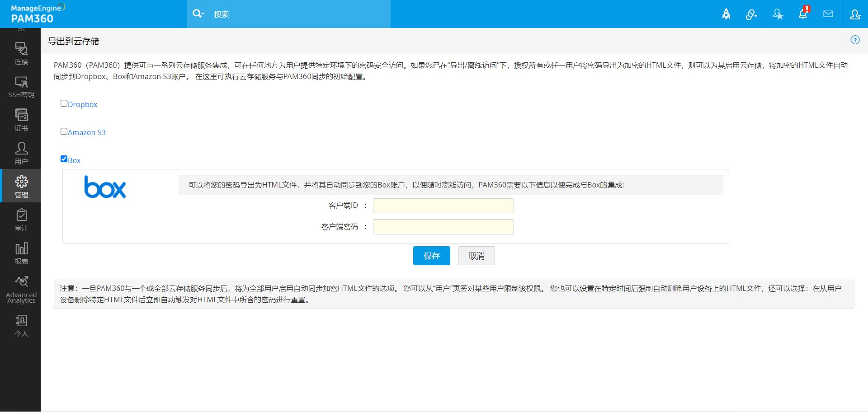The width and height of the screenshot is (868, 412).
Task: Click into the 客户端密码 field
Action: pos(443,227)
